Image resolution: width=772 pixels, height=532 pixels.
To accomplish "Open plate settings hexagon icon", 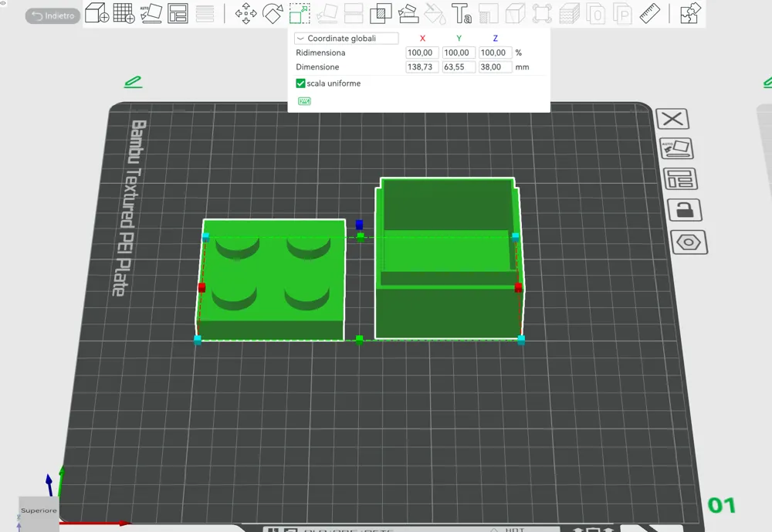I will 689,242.
